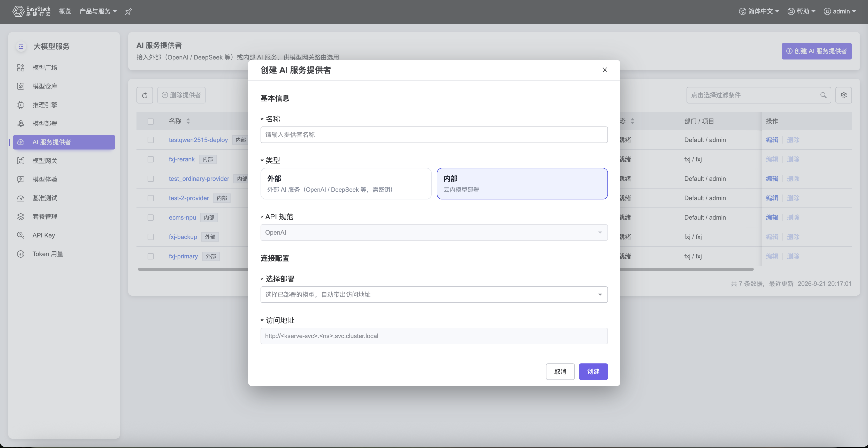Screen dimensions: 868x448
Task: Check the ecms-npu row checkbox
Action: (x=151, y=218)
